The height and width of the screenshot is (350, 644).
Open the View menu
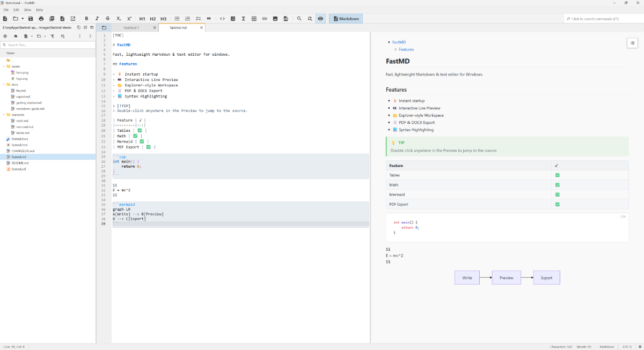click(27, 10)
